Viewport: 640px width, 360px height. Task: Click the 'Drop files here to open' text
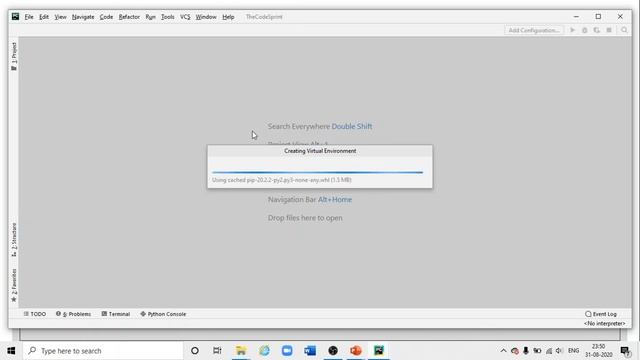point(305,218)
